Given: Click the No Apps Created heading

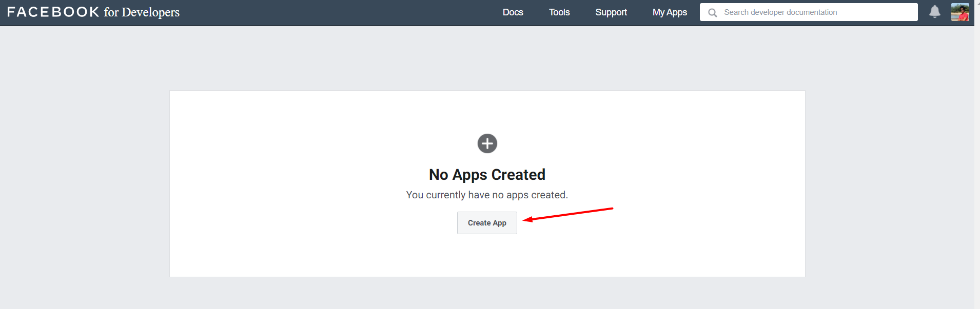Looking at the screenshot, I should click(x=487, y=175).
